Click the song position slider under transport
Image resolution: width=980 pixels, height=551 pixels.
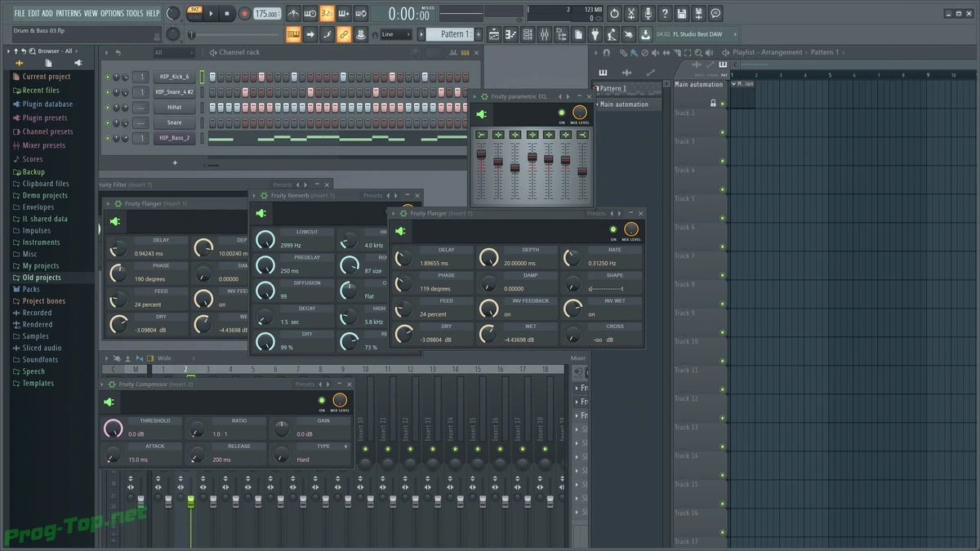[234, 34]
